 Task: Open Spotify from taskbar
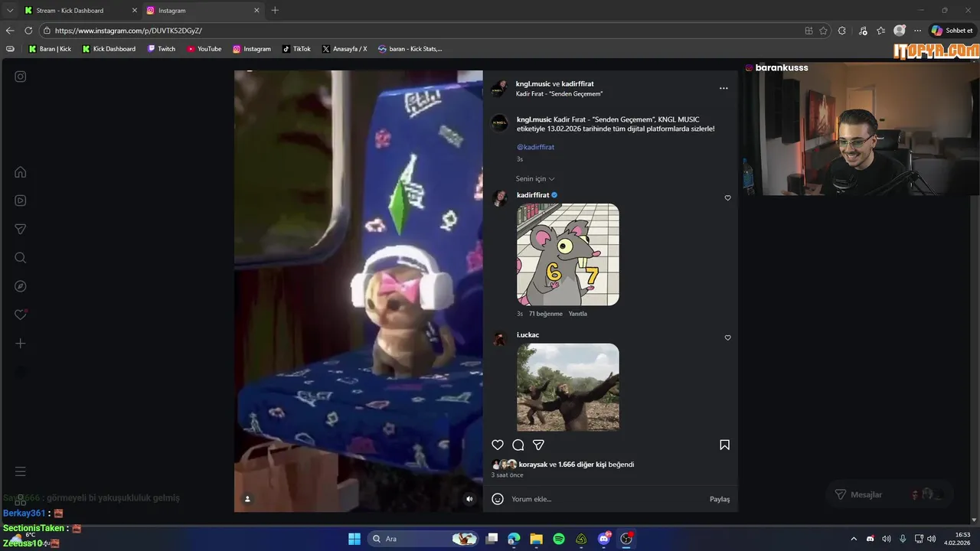[559, 539]
